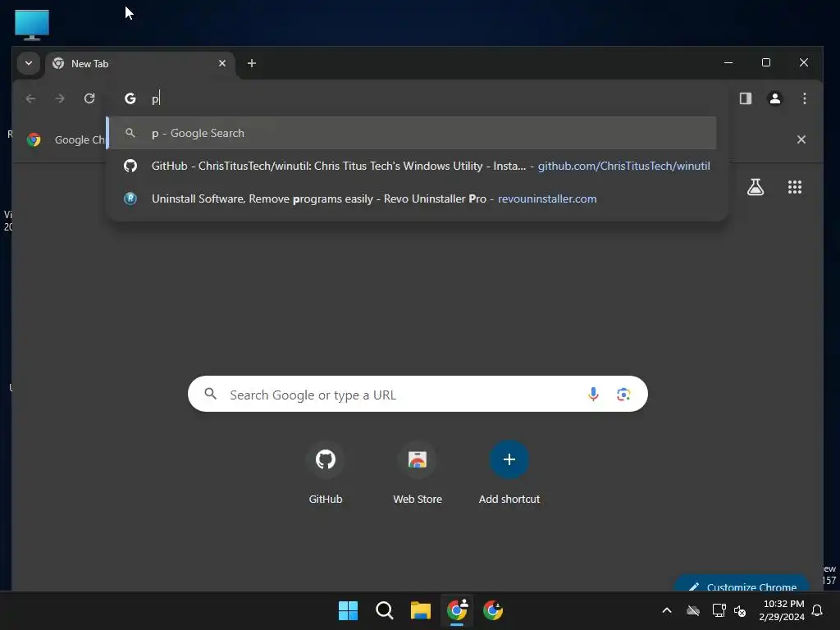Reload the current page
Screen dimensions: 840x630
(89, 98)
